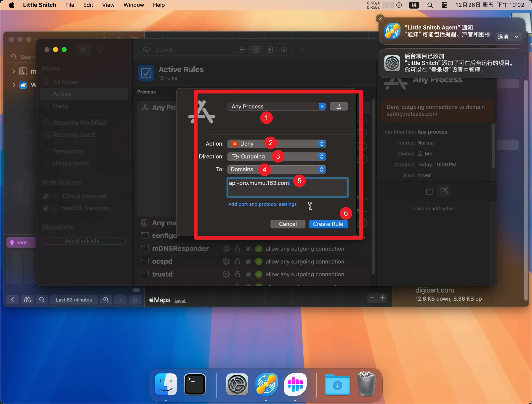The width and height of the screenshot is (532, 404).
Task: Click the incoming-arrow filter icon in toolbar
Action: point(241,49)
